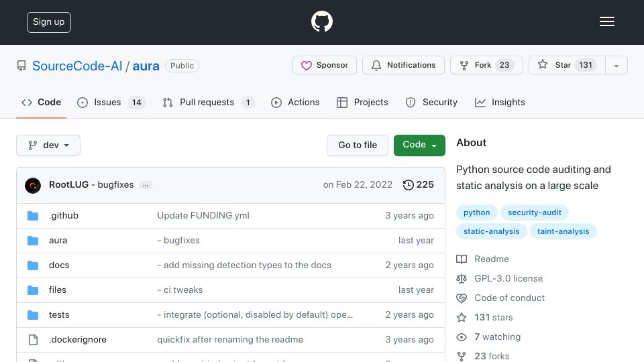Click the Fork button
This screenshot has width=644, height=362.
click(x=486, y=65)
